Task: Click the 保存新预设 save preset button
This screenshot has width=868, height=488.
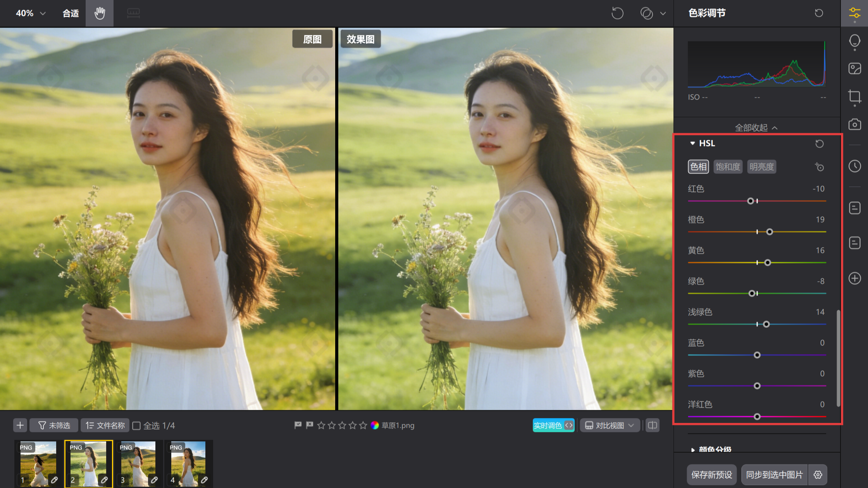Action: (x=711, y=474)
